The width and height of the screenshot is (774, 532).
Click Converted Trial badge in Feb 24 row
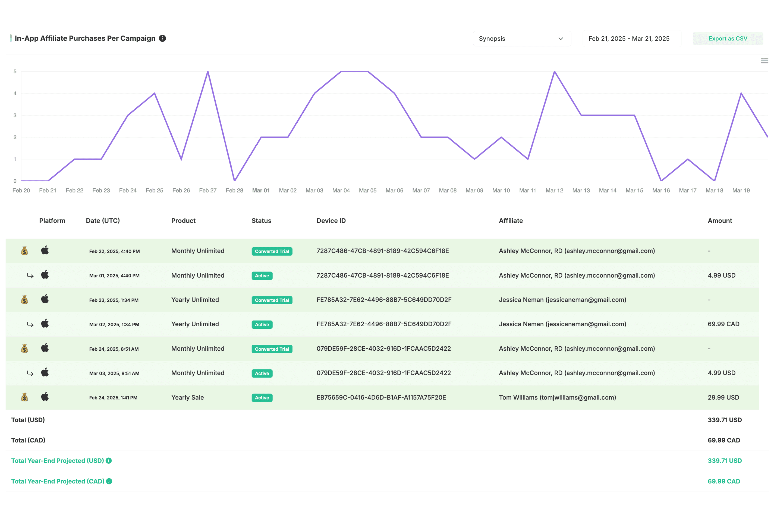(272, 349)
